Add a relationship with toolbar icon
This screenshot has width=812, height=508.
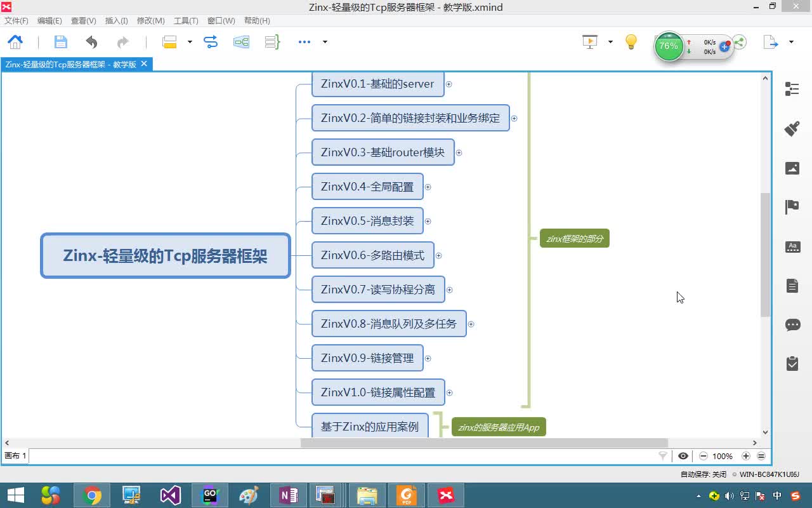tap(211, 42)
